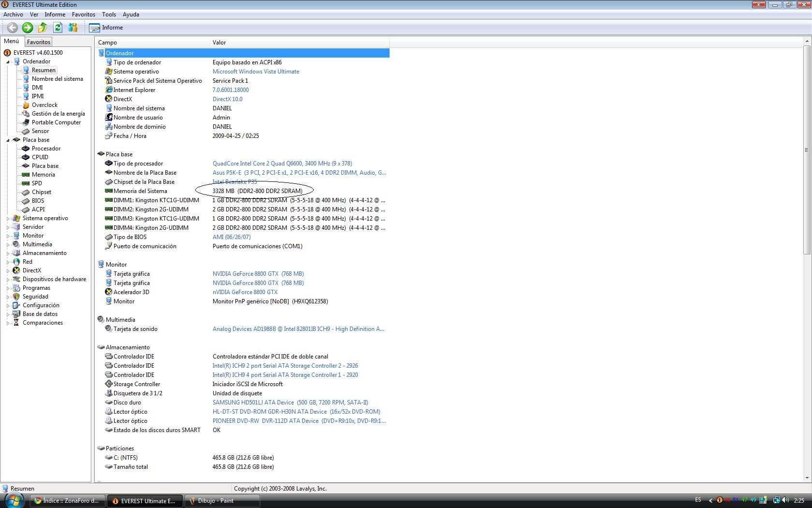This screenshot has width=812, height=508.
Task: Select Dispositivos de hardware tree item
Action: 54,279
